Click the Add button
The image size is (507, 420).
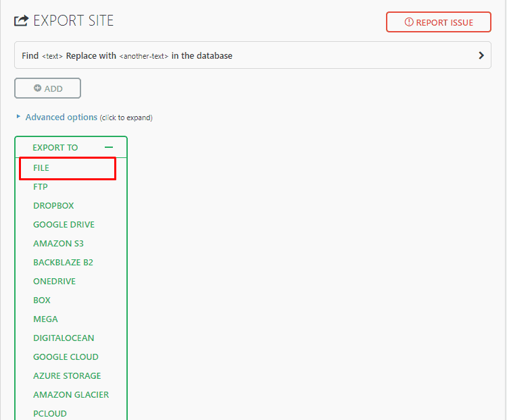tap(47, 88)
